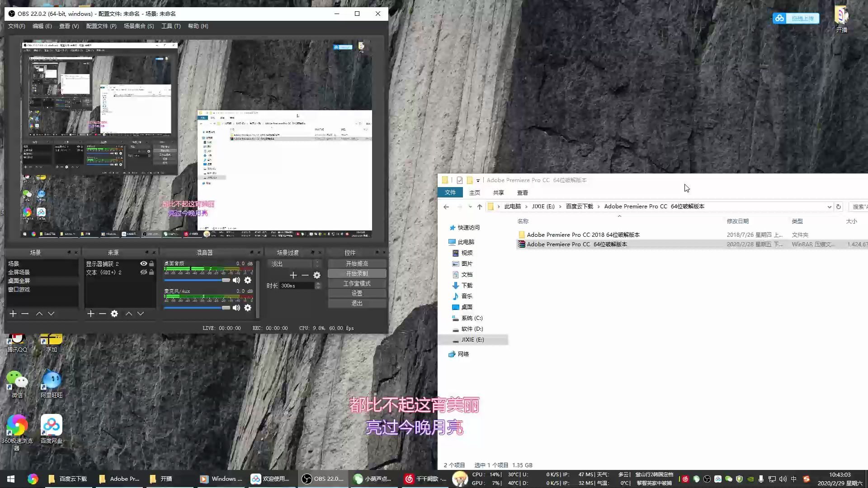Open Explorer 主页 tab

click(x=475, y=192)
